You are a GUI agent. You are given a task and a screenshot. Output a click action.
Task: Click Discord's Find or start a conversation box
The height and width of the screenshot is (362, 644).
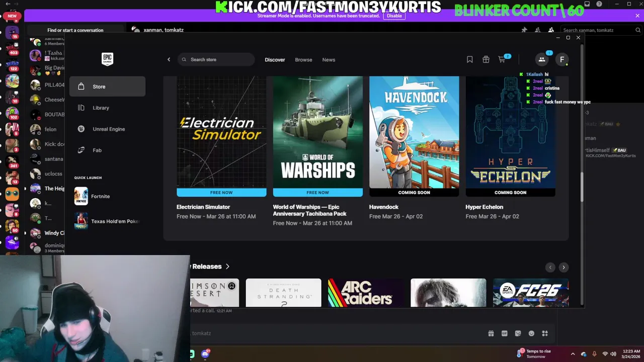tap(75, 30)
